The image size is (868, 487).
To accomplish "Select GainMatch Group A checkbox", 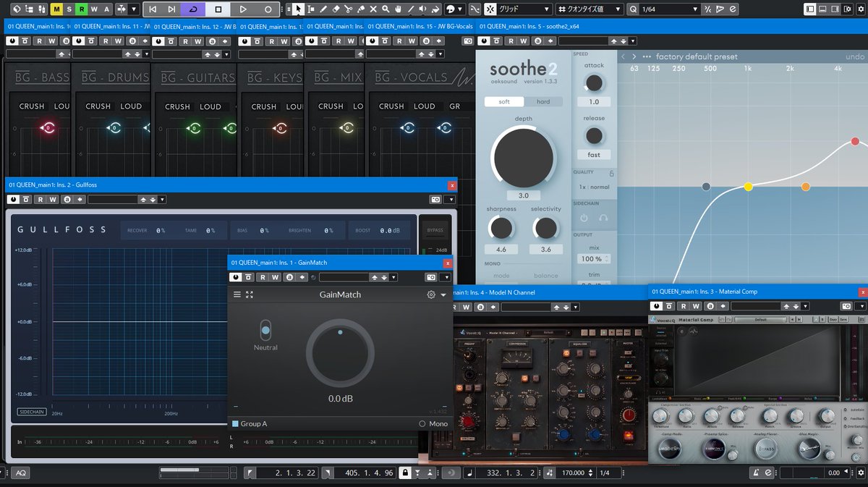I will click(235, 423).
